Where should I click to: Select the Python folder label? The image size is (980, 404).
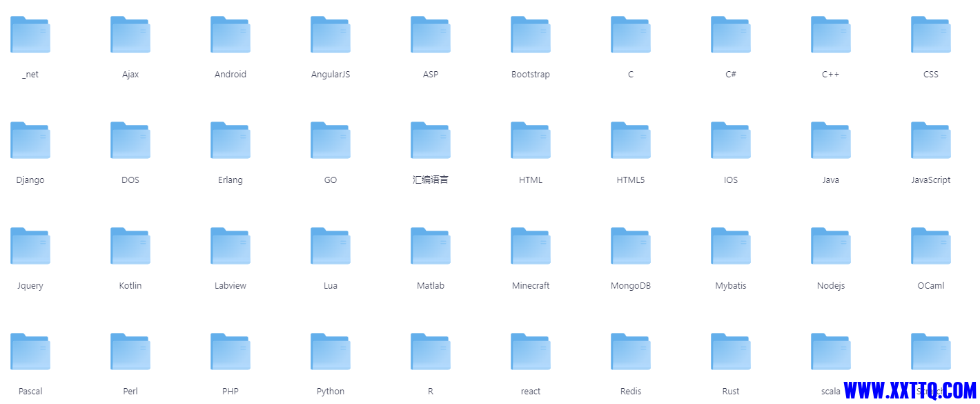[331, 392]
